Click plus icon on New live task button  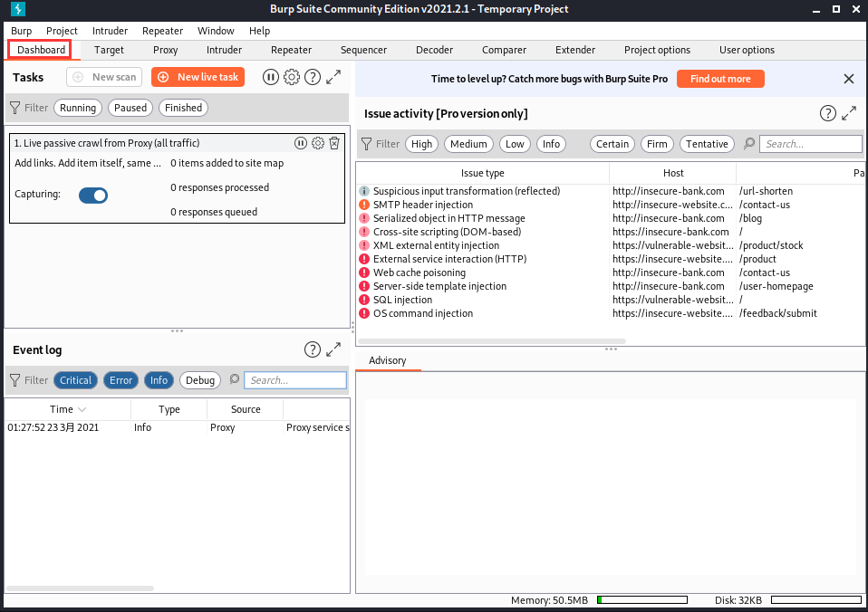(x=163, y=77)
